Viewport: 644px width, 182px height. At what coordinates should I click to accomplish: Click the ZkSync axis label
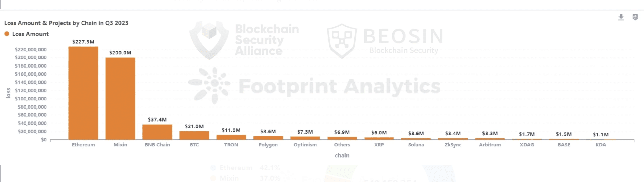[453, 145]
